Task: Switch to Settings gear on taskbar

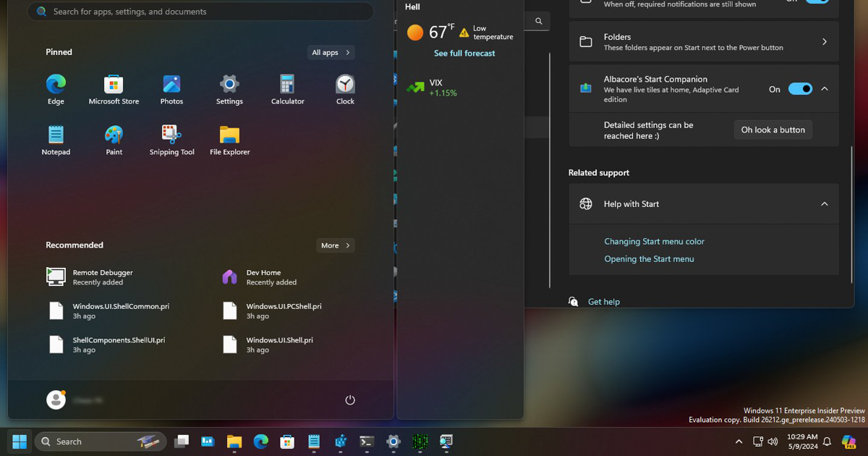Action: coord(393,441)
